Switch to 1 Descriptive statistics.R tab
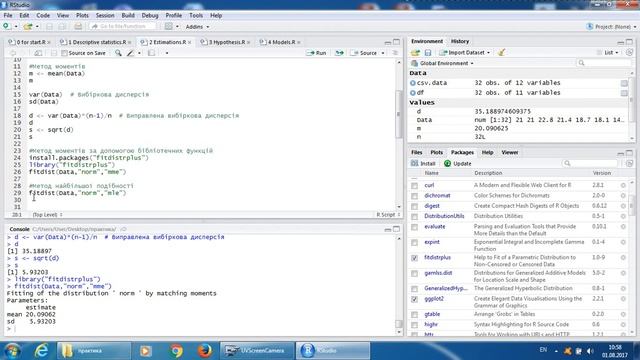Screen dimensions: 640x360 (x=96, y=42)
